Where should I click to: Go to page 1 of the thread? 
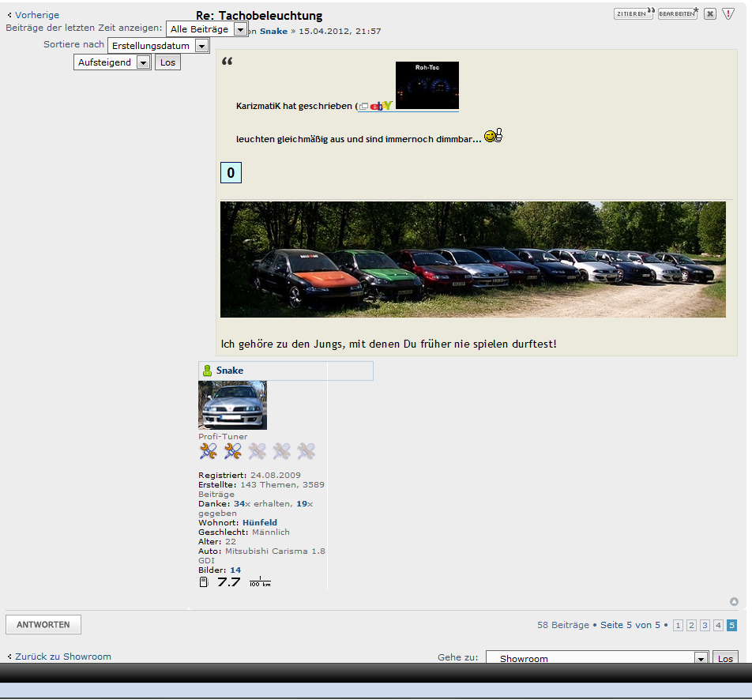click(x=678, y=625)
